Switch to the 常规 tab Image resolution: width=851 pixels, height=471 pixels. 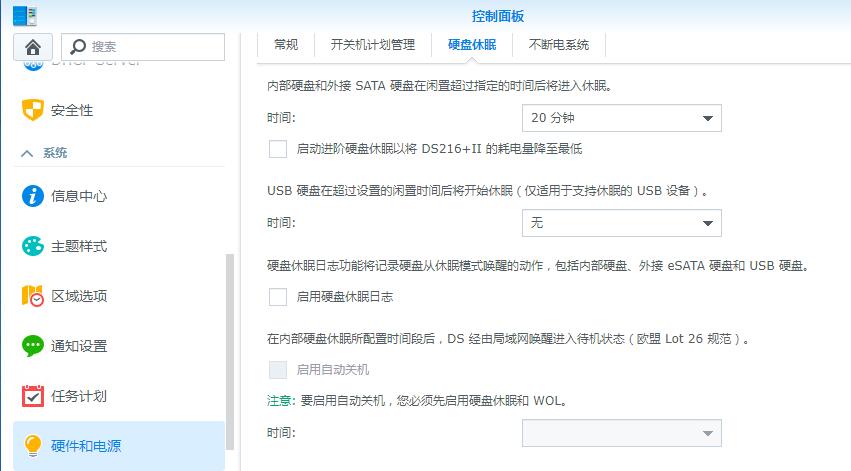(286, 45)
